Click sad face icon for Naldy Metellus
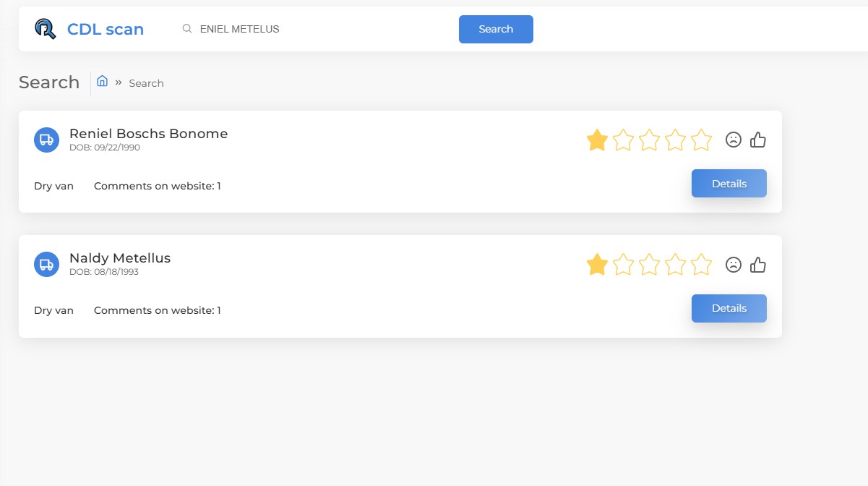The image size is (868, 486). pos(734,265)
